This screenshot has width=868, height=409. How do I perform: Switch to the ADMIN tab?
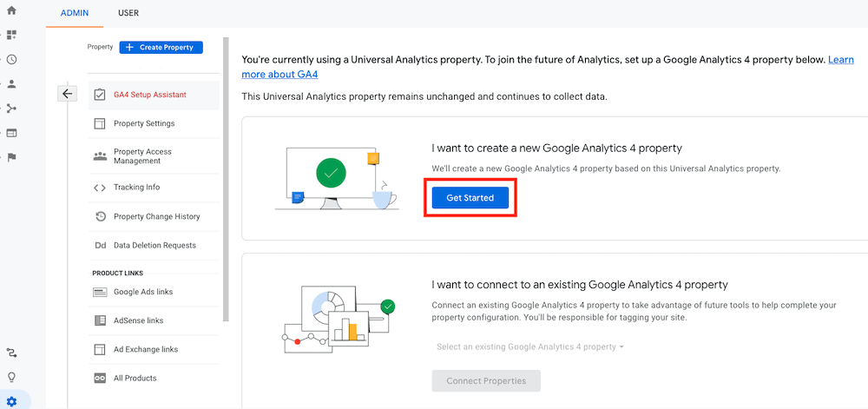74,13
